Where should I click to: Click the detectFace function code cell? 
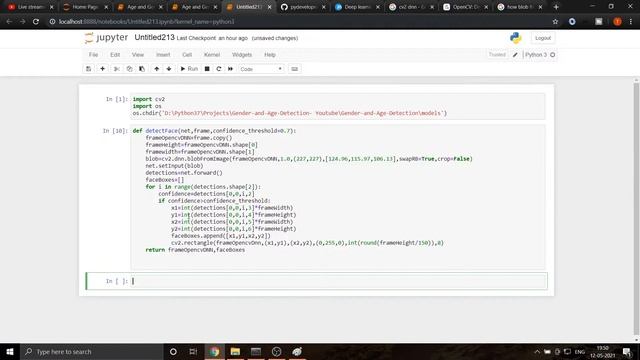pyautogui.click(x=338, y=197)
